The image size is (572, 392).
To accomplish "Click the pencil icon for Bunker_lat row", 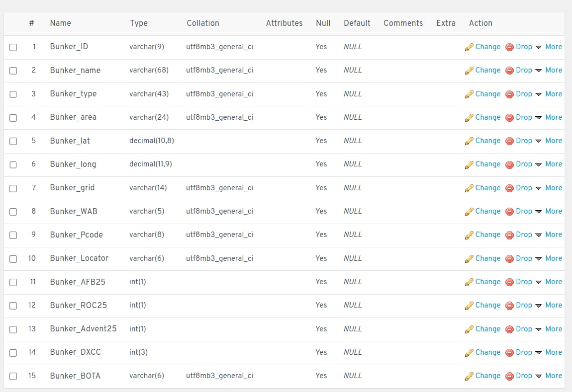I will point(469,141).
